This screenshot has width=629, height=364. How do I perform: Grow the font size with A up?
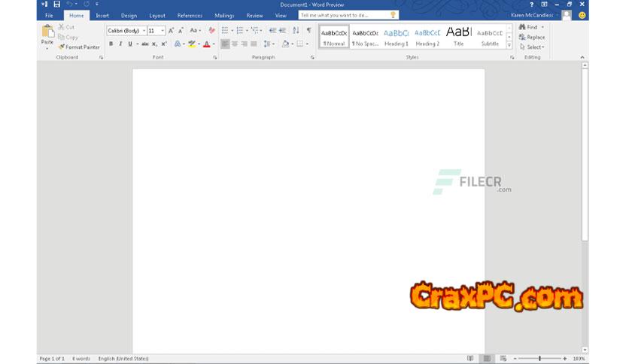click(x=172, y=31)
